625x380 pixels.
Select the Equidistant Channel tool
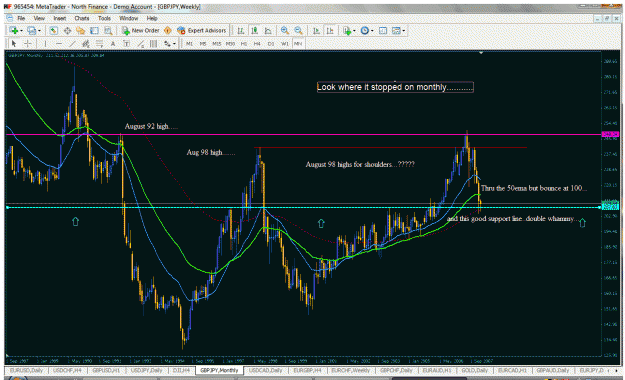86,44
